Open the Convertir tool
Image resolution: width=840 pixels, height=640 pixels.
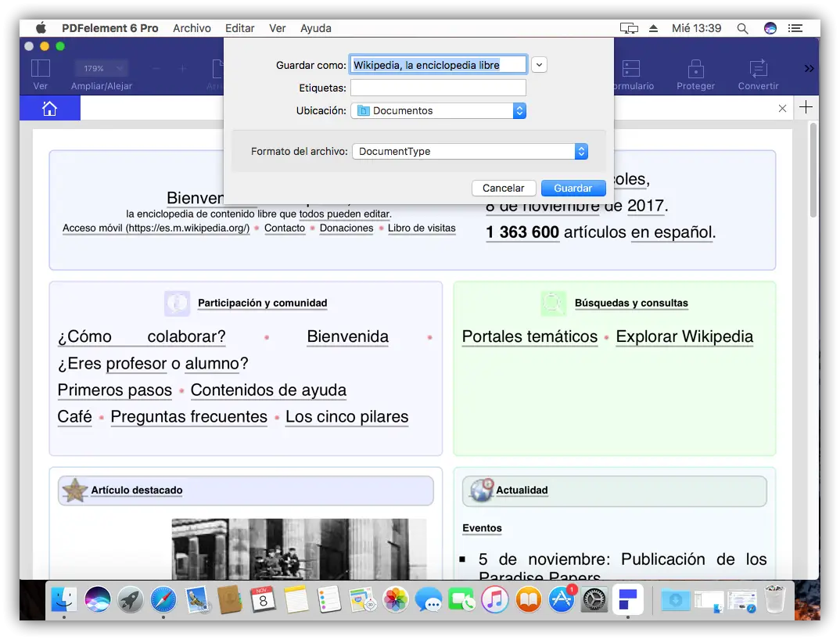758,74
